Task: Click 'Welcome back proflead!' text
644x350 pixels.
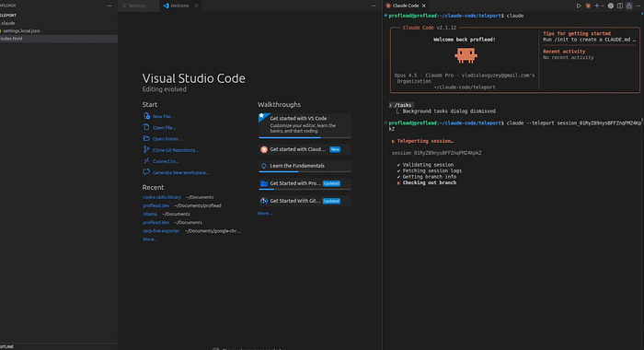Action: [x=464, y=40]
